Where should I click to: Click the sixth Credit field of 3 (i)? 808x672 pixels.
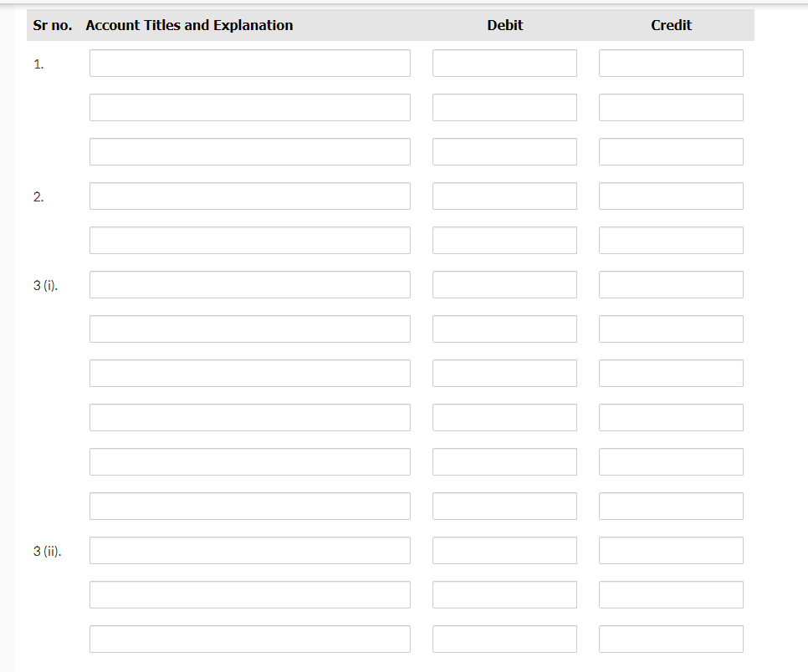coord(671,507)
